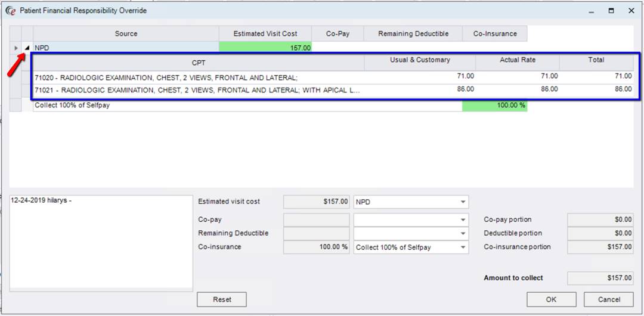This screenshot has height=316, width=644.
Task: Click the Cancel button
Action: pyautogui.click(x=608, y=299)
